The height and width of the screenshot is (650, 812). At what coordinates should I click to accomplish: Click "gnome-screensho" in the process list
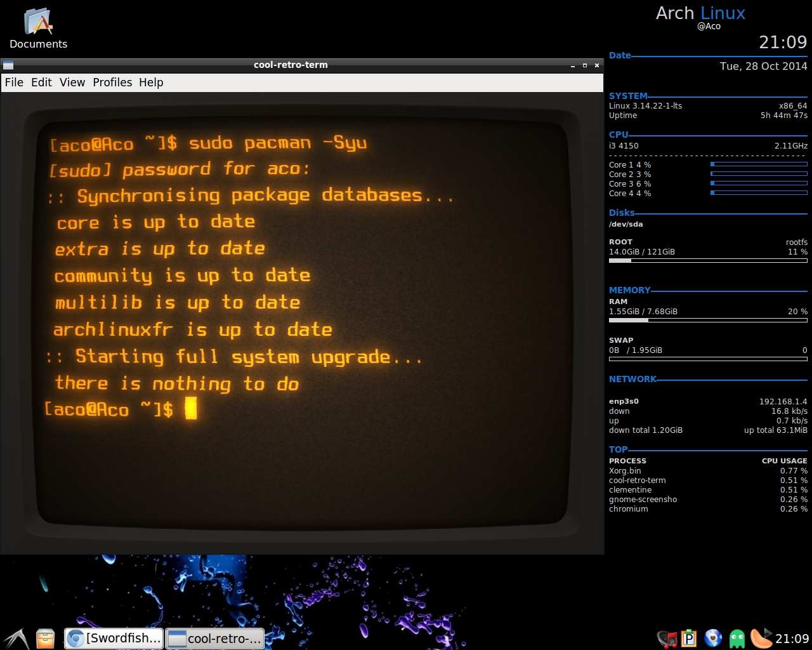click(x=643, y=500)
